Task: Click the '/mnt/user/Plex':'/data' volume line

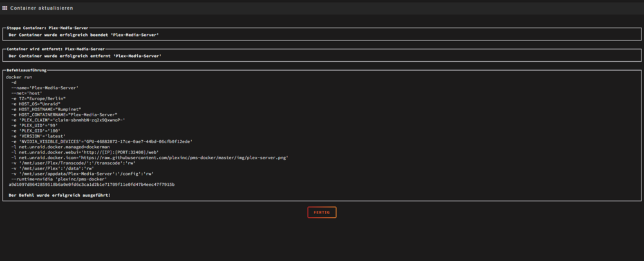Action: (53, 168)
